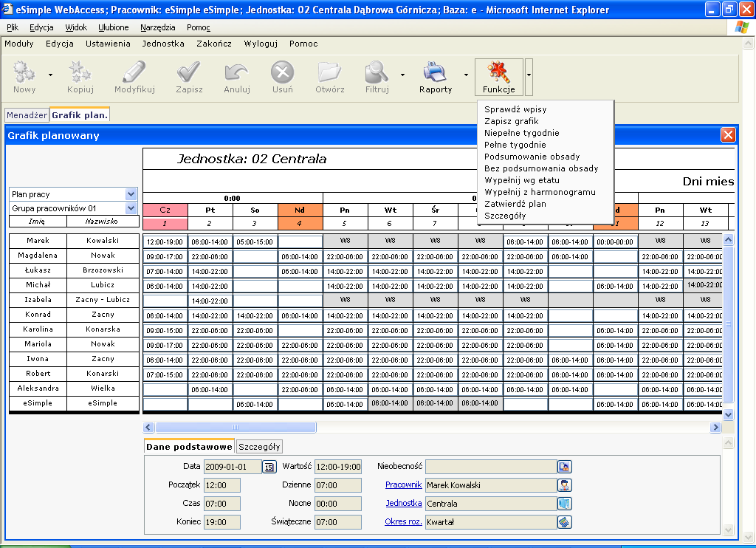This screenshot has height=548, width=756.
Task: Open the Ustawienia menu
Action: click(108, 44)
